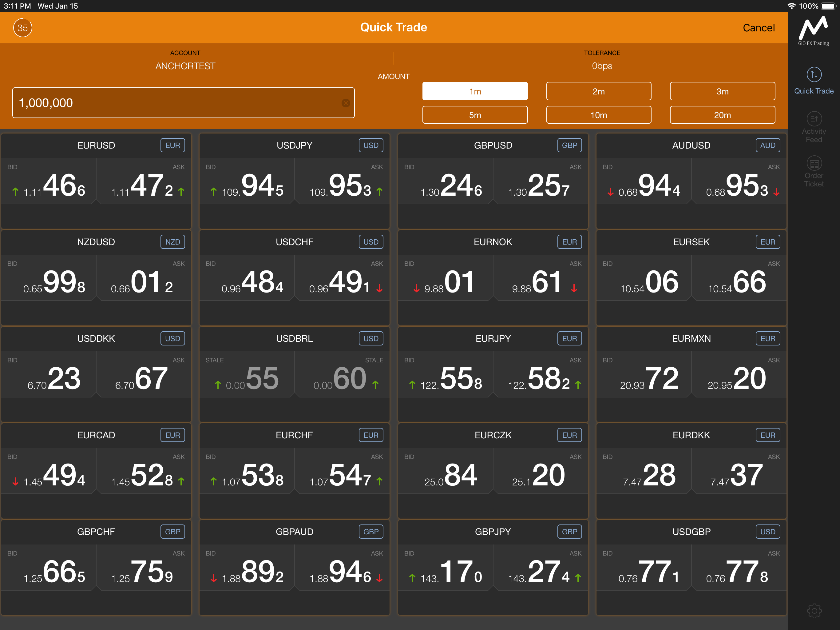Sell EURJPY at bid 122.558
This screenshot has width=840, height=630.
point(446,374)
